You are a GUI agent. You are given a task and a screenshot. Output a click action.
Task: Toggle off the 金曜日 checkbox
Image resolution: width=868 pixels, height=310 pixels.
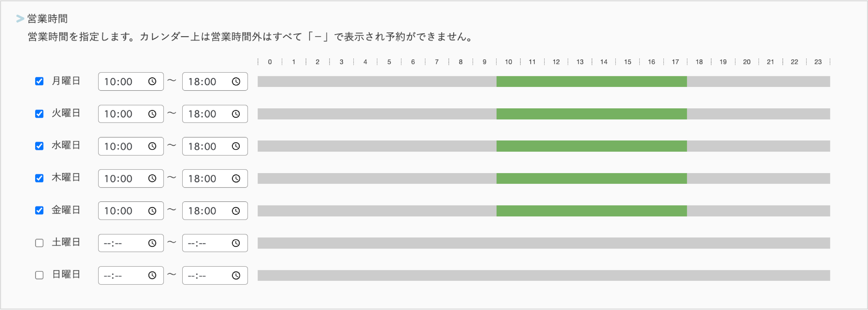(x=39, y=210)
